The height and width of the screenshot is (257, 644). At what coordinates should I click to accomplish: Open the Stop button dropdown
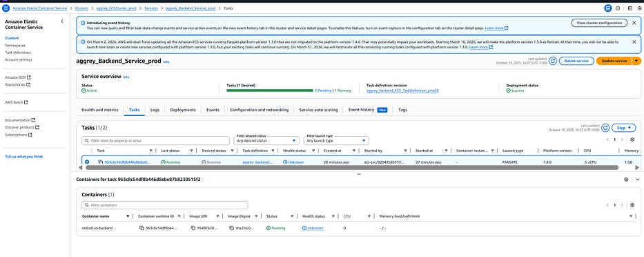[623, 128]
